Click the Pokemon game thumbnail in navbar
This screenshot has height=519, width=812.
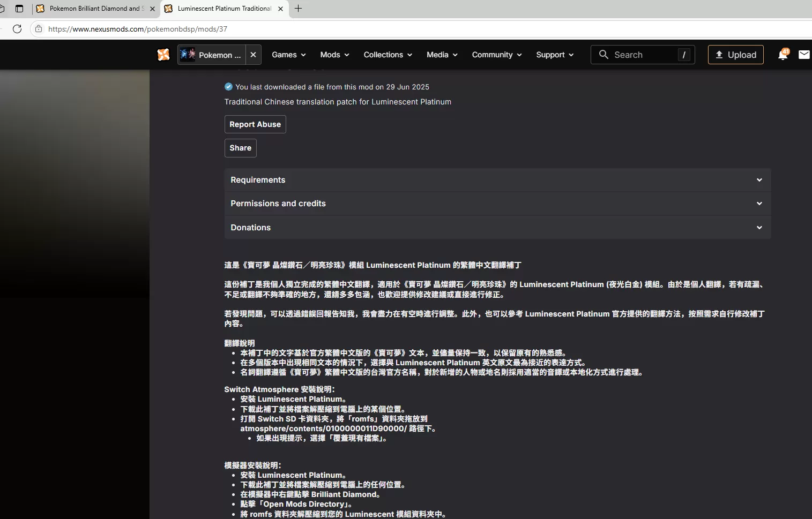tap(188, 55)
